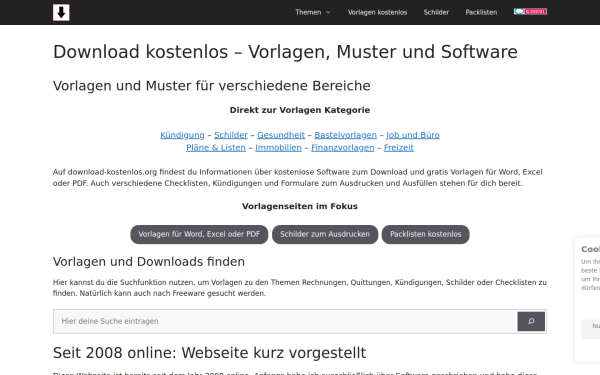Open the Finanzvorlagen link

point(342,148)
